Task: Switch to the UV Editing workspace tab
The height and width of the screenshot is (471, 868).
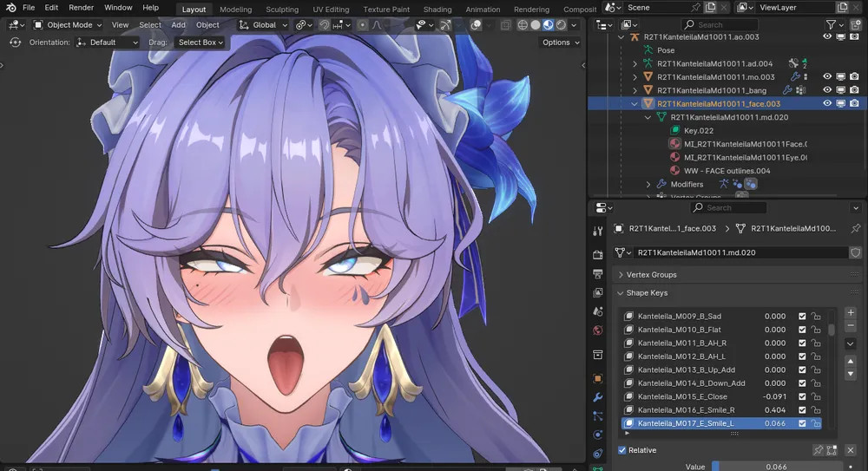Action: click(x=331, y=10)
